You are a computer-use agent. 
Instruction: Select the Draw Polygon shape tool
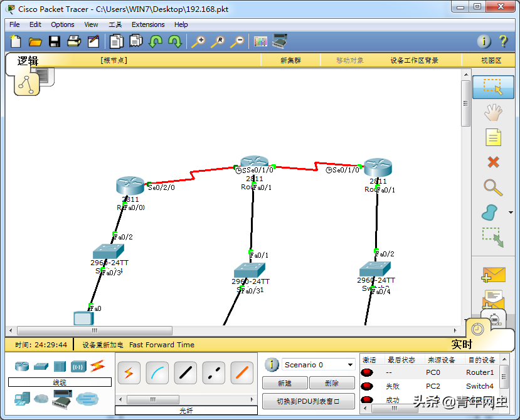pyautogui.click(x=490, y=213)
